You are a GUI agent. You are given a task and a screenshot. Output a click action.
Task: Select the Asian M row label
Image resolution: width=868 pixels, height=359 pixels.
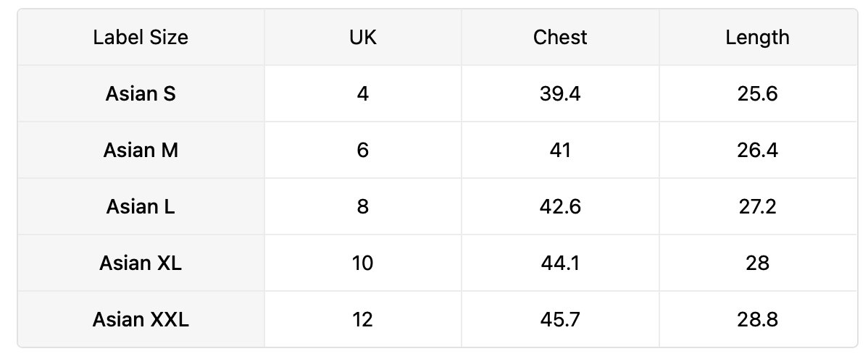pos(141,151)
